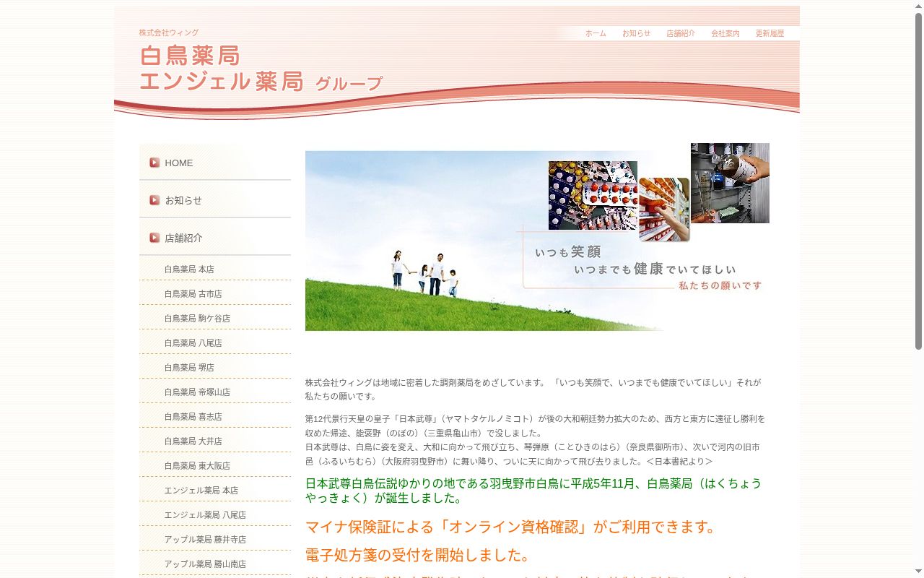Image resolution: width=924 pixels, height=578 pixels.
Task: Visit 白鳥薬局 東大阪店 page
Action: click(x=197, y=466)
